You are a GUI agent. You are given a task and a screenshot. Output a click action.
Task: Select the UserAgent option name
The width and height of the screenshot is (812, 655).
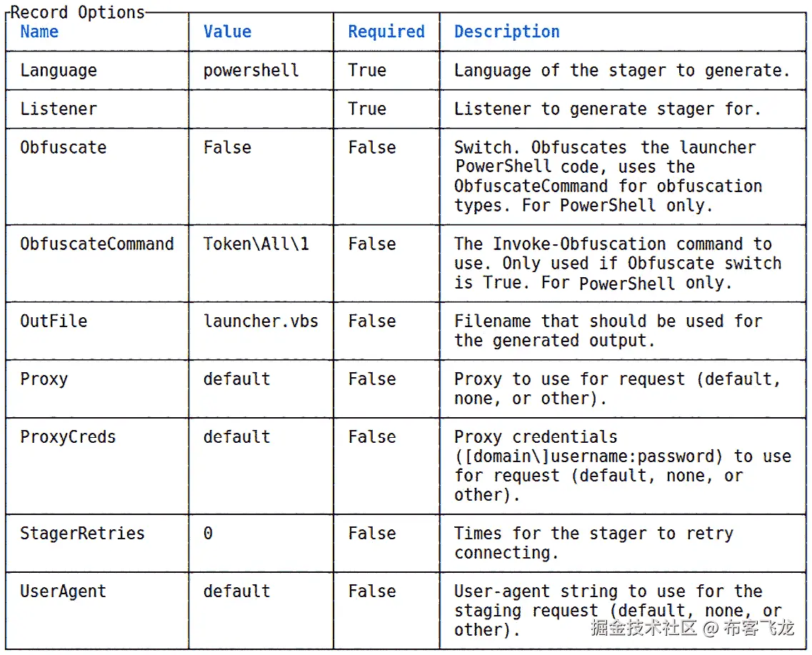[x=63, y=591]
